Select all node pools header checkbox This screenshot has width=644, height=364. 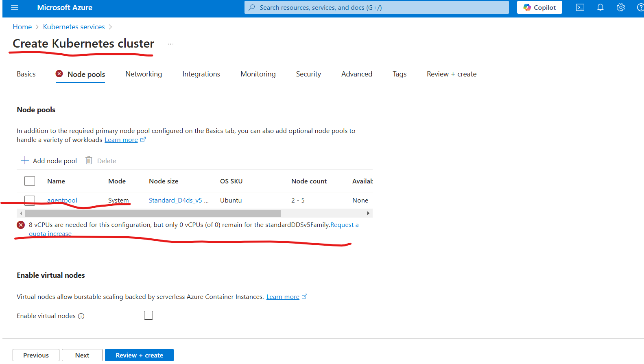click(30, 181)
